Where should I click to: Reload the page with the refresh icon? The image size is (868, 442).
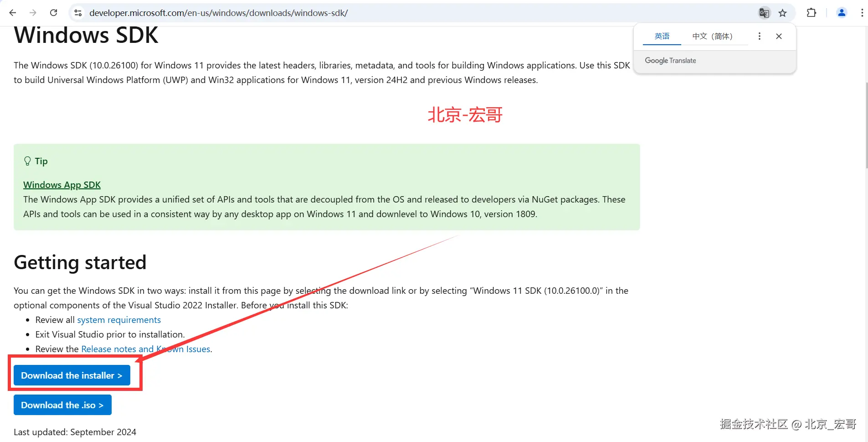[x=53, y=13]
